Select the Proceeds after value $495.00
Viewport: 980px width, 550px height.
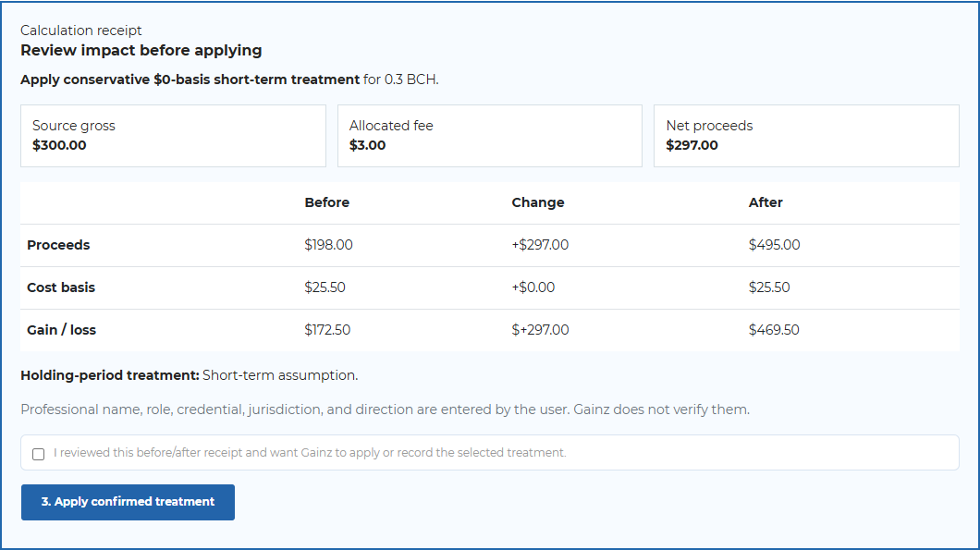pos(775,245)
